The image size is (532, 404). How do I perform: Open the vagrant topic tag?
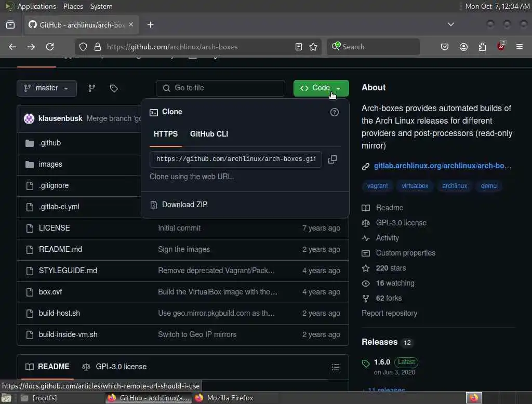click(x=377, y=186)
